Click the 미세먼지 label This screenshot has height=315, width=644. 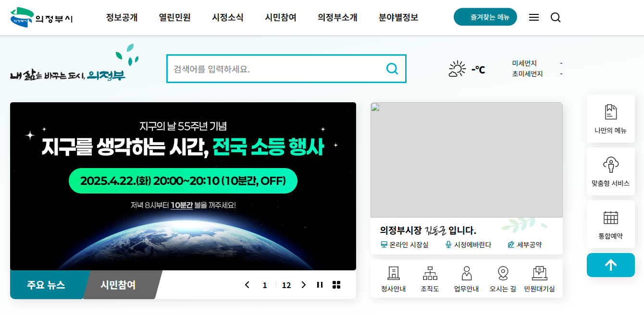524,63
